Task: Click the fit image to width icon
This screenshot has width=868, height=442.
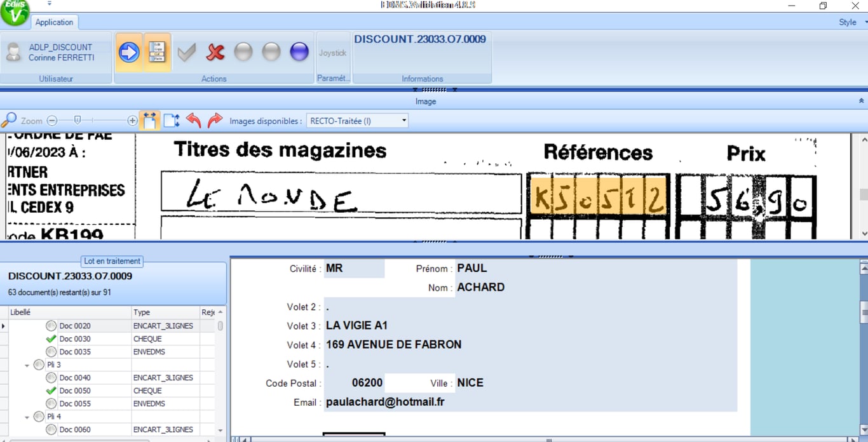Action: [149, 121]
